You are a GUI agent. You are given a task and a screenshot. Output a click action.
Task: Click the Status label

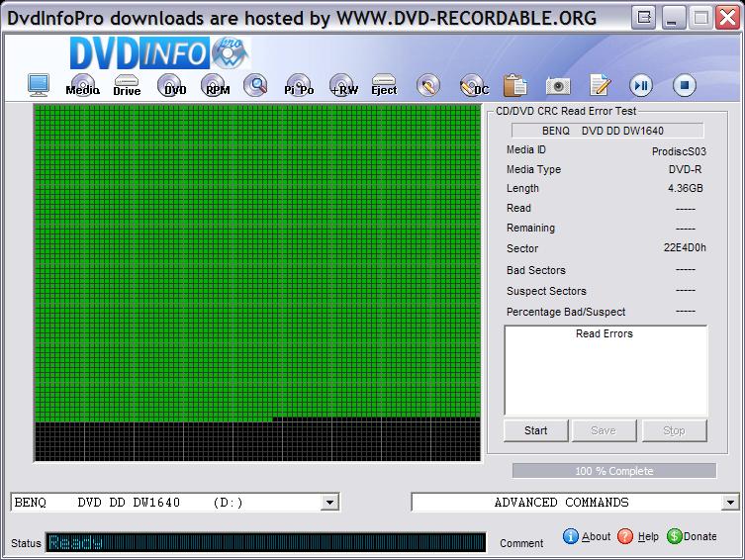(26, 543)
